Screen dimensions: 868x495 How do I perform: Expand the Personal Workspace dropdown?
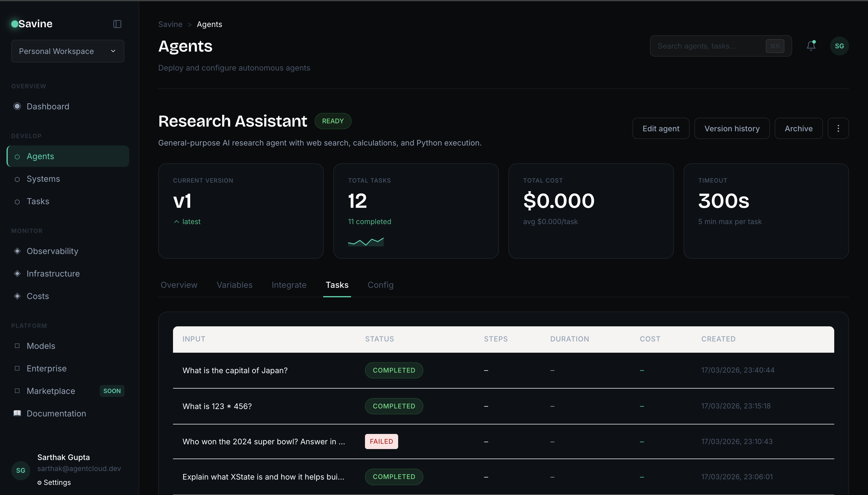point(68,51)
